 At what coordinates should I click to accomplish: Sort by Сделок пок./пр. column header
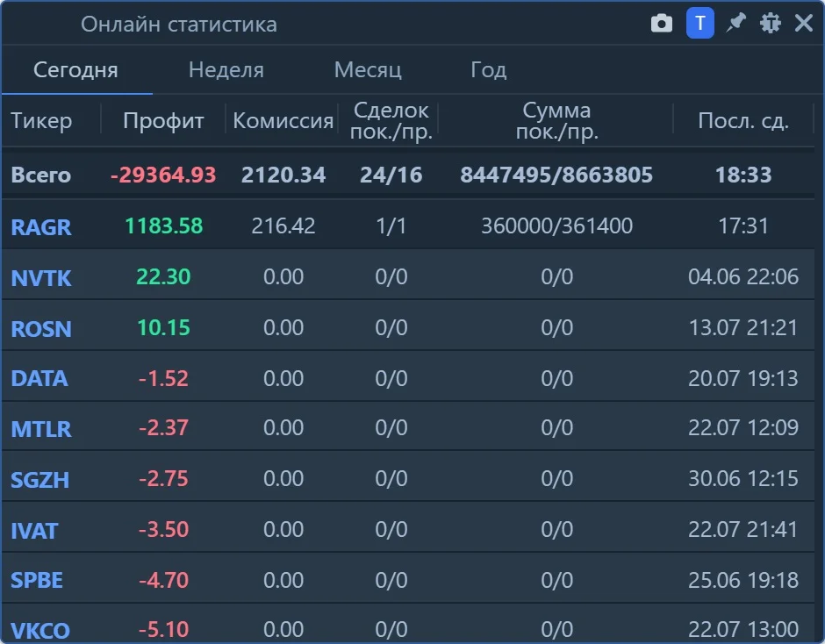click(391, 121)
